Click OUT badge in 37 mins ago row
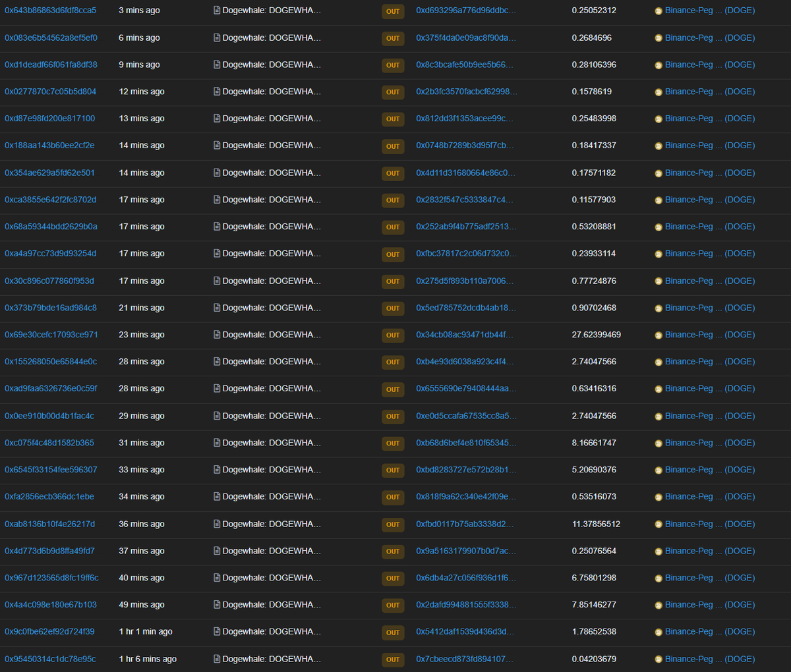Image resolution: width=791 pixels, height=672 pixels. (393, 551)
